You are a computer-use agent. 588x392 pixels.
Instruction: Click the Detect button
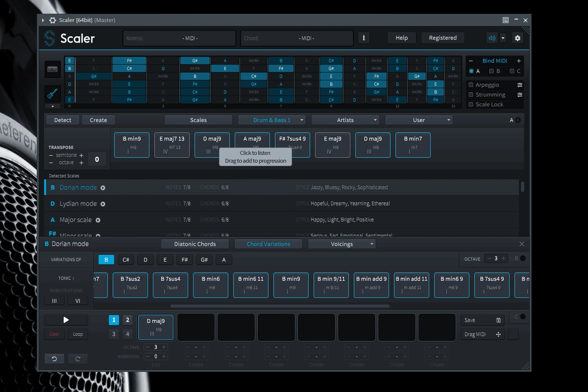point(63,120)
